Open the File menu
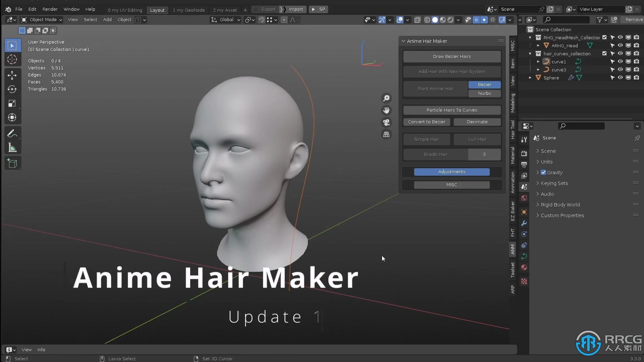This screenshot has width=644, height=362. 19,9
